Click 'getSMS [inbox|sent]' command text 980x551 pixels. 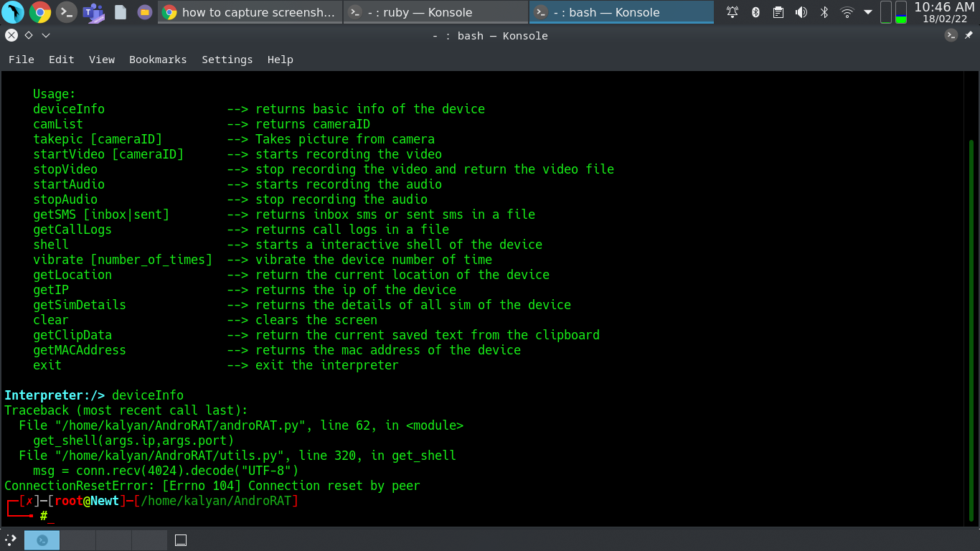(101, 215)
